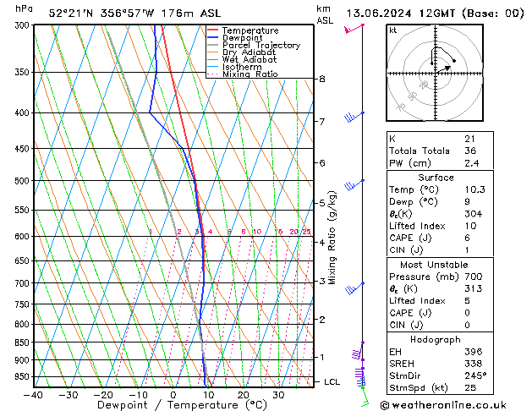Click the Pressure (mb) value 700
The width and height of the screenshot is (532, 411).
click(474, 277)
